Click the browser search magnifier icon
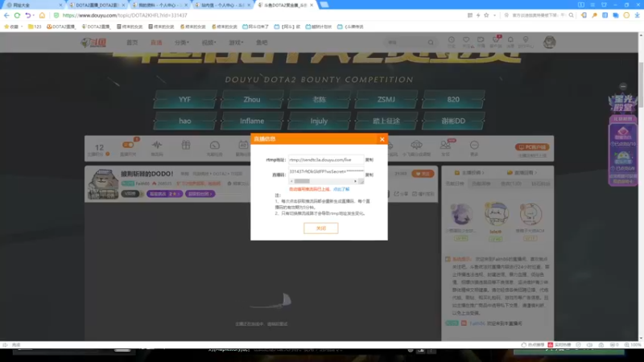 [x=572, y=15]
